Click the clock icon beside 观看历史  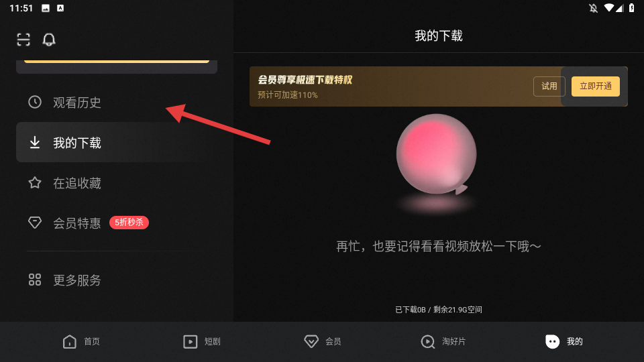(x=35, y=102)
